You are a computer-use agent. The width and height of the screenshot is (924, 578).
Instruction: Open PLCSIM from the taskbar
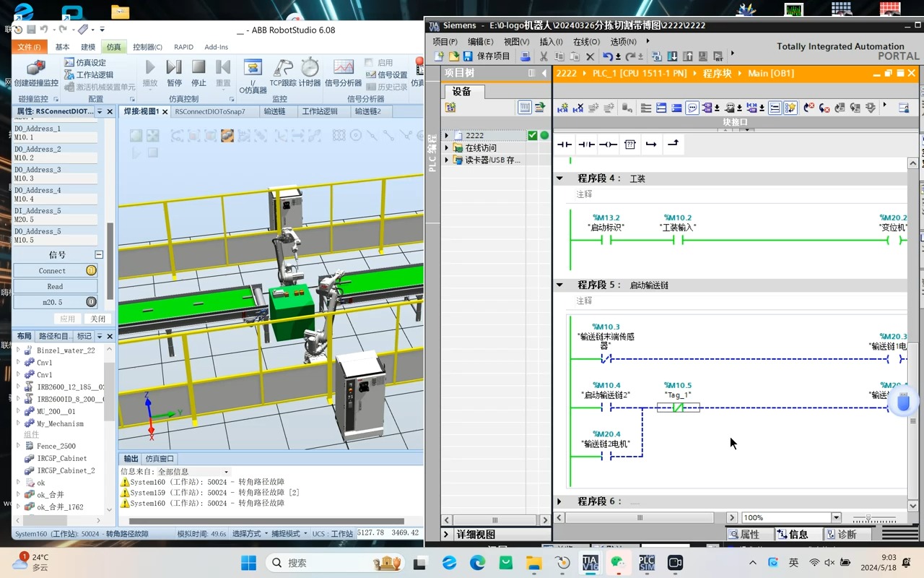pos(647,562)
